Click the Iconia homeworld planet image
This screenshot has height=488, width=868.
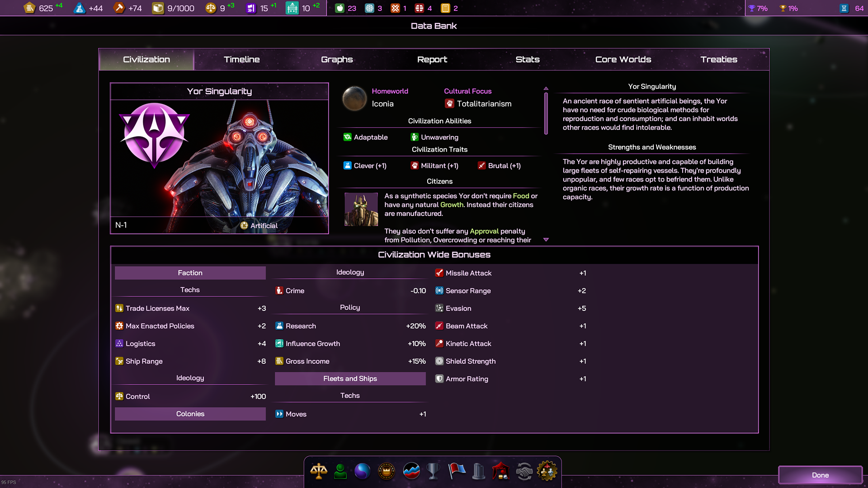pos(354,98)
